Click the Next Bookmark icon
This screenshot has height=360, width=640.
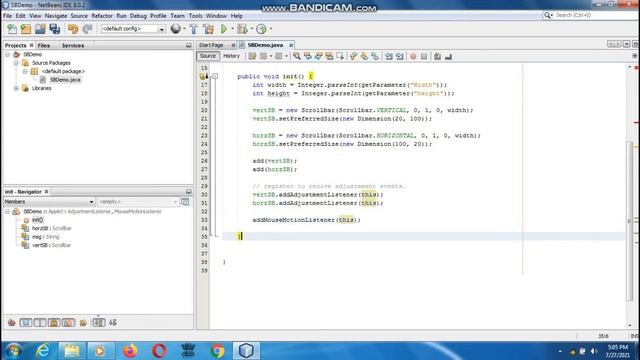click(364, 56)
